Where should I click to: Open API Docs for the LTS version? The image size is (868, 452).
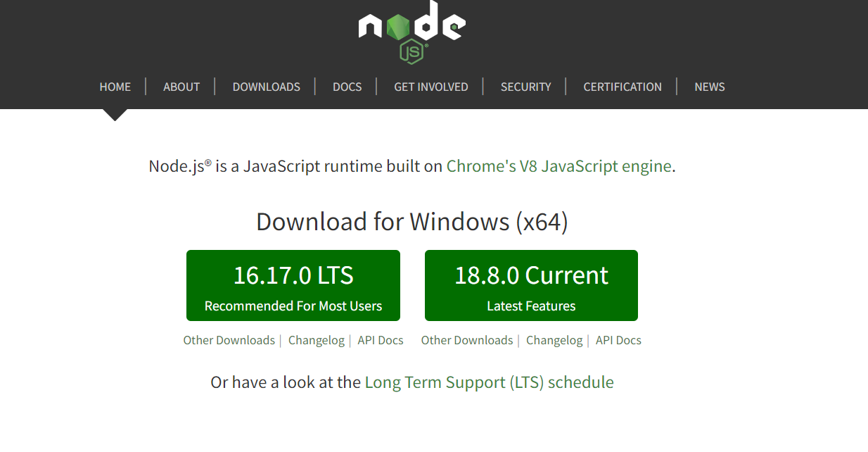[380, 340]
